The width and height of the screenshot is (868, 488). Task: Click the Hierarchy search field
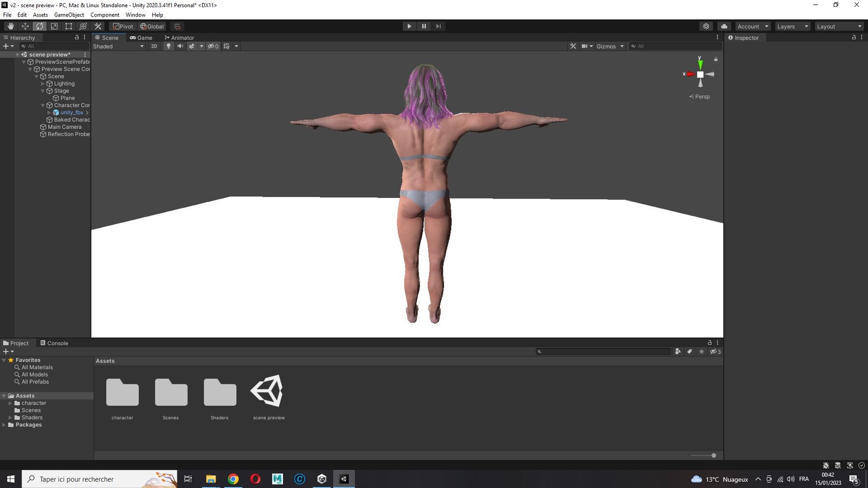point(54,46)
